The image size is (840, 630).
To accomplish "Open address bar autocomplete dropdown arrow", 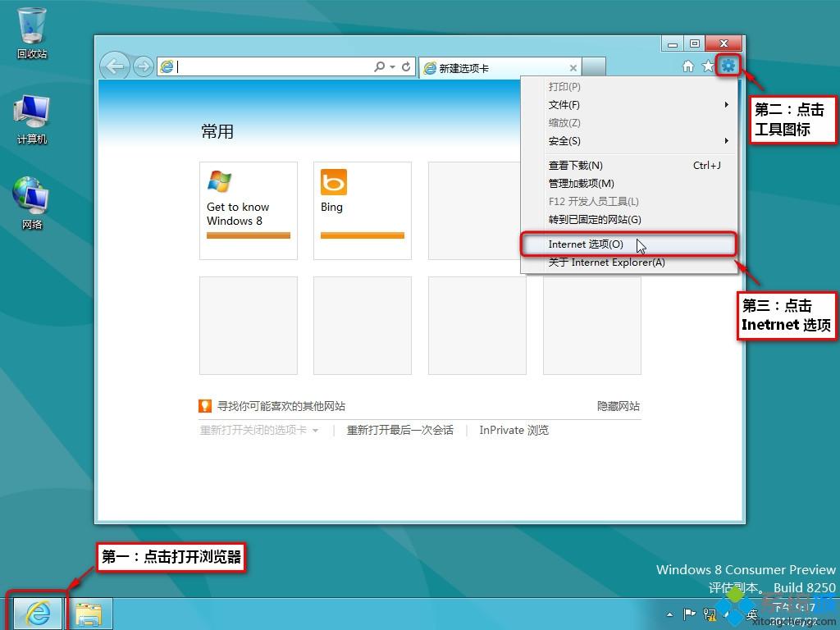I will click(393, 67).
